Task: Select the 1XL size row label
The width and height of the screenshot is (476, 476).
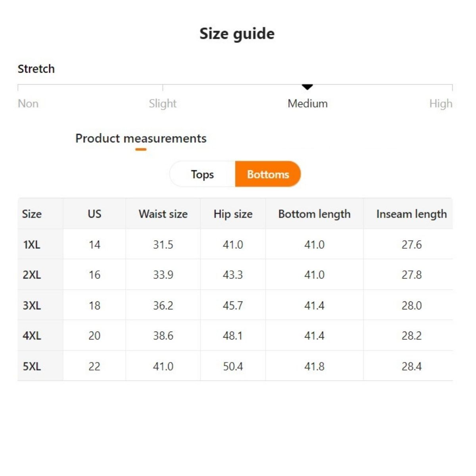Action: coord(32,245)
